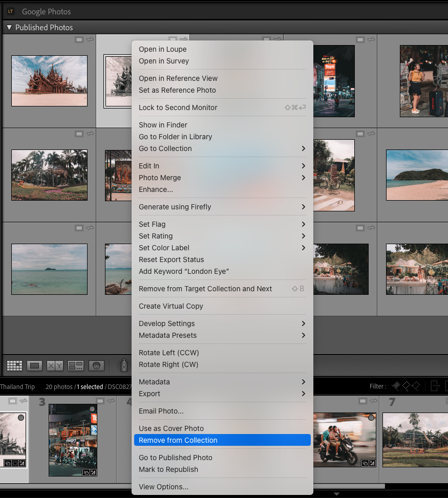Pick up the Painter spray-can tool
The image size is (448, 498).
(123, 364)
